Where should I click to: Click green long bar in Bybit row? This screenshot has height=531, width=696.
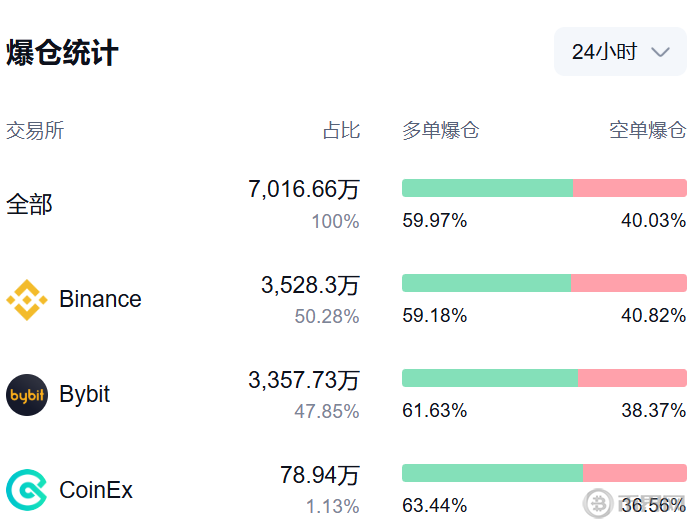[x=489, y=378]
